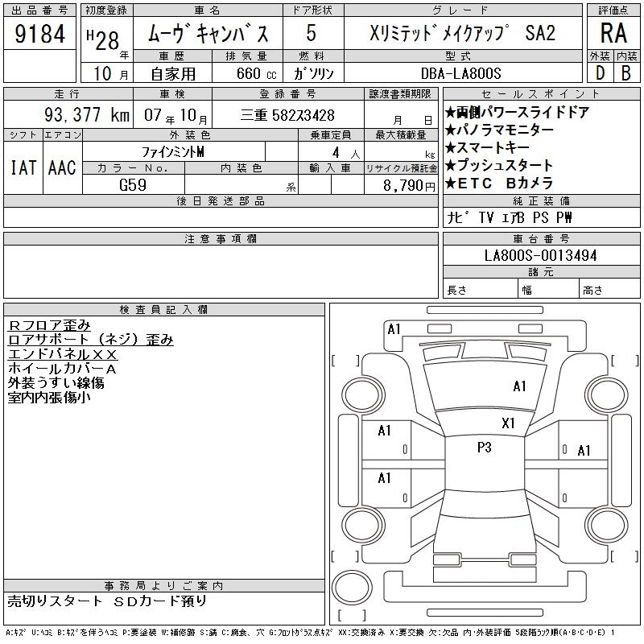
Task: Select office notice 売切りスタート SDカード預り
Action: [108, 601]
